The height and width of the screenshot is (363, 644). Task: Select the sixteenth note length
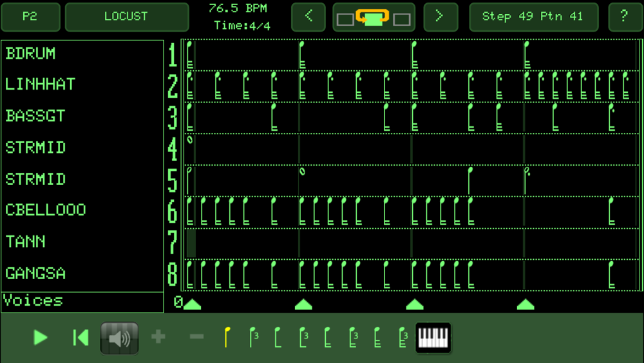pyautogui.click(x=327, y=337)
